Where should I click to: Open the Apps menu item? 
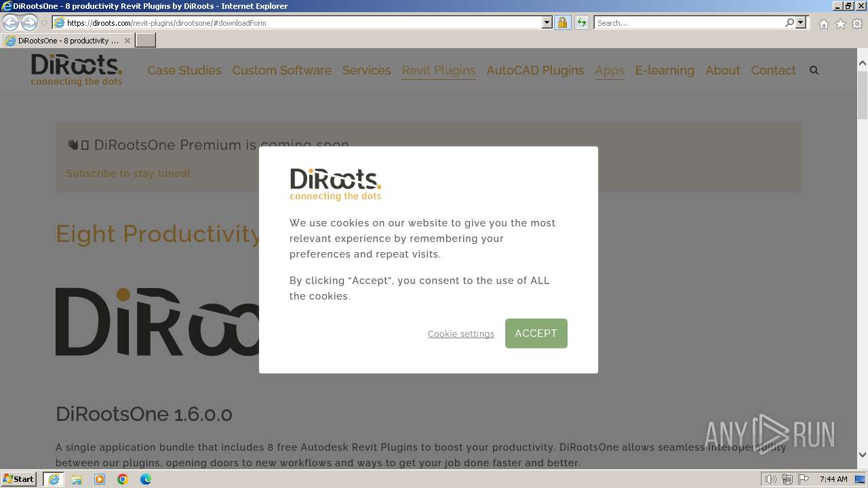click(610, 70)
